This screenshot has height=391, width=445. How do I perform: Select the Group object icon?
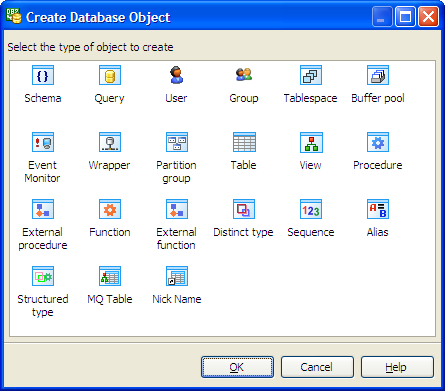click(x=244, y=74)
